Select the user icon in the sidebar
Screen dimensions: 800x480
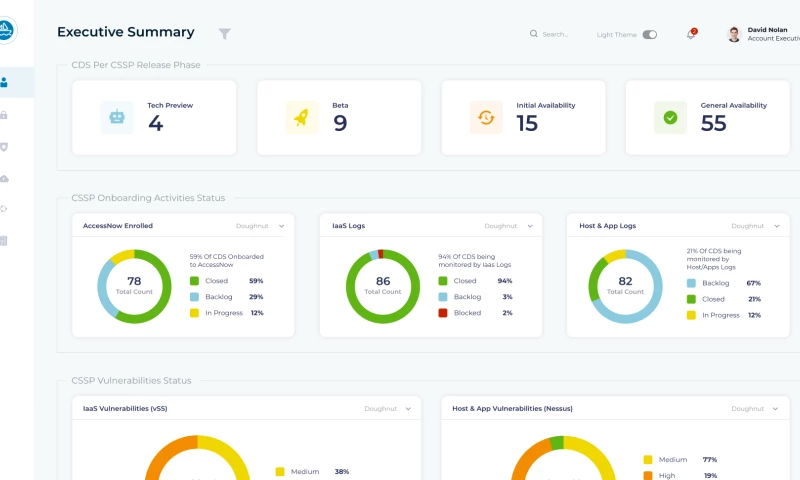coord(5,82)
